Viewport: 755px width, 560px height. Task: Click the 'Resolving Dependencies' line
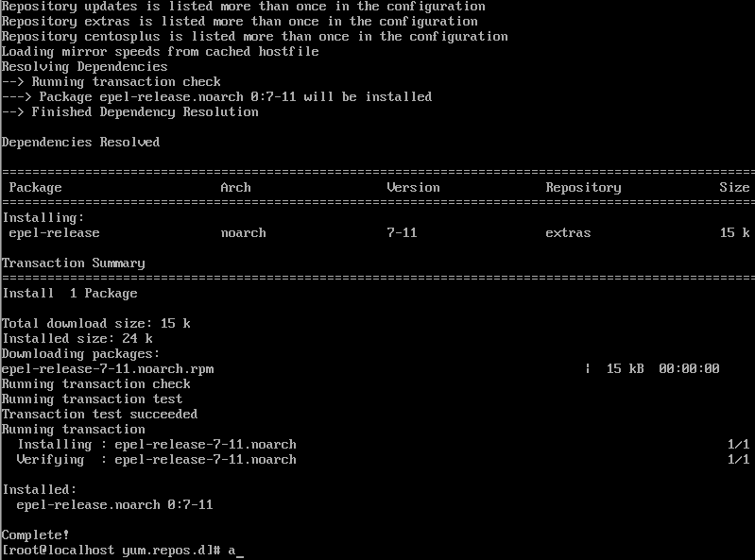tap(85, 66)
